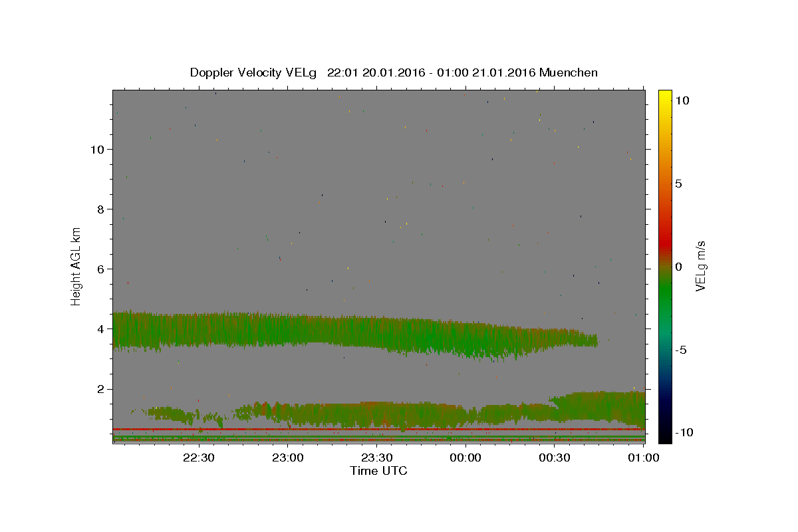Viewport: 798px width, 532px height.
Task: Click the 00:30 time axis label
Action: pos(555,458)
